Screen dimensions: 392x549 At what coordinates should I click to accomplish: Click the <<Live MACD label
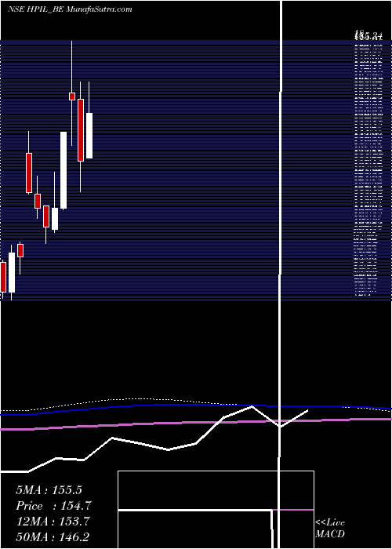(x=330, y=529)
